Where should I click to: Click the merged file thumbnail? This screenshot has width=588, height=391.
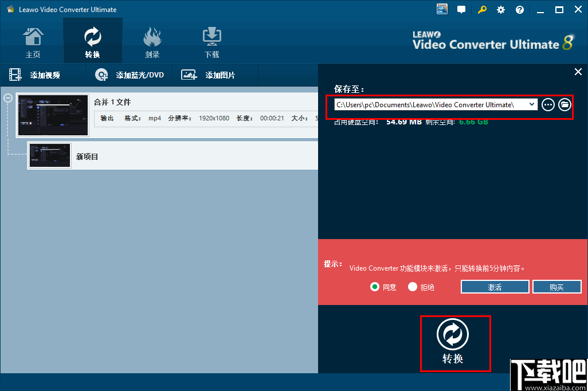pyautogui.click(x=53, y=115)
